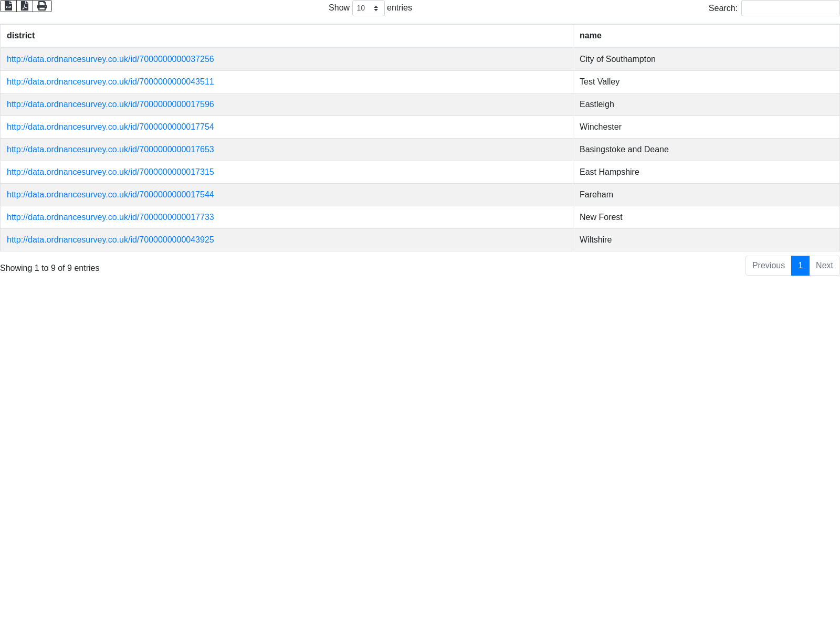
Task: Go to the Next page
Action: (824, 266)
